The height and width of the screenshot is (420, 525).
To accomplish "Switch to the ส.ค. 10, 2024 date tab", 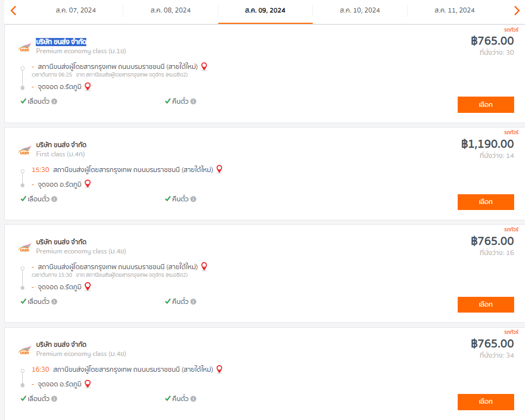I will (360, 10).
